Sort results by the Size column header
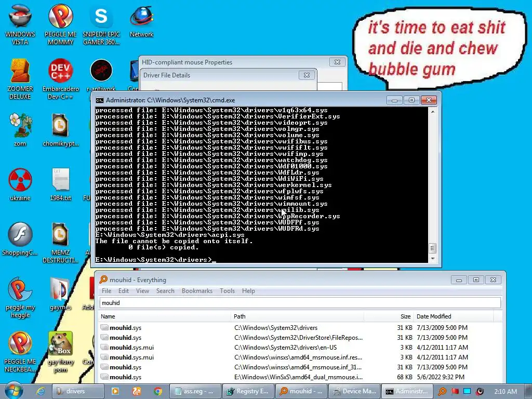The width and height of the screenshot is (532, 399). 389,316
